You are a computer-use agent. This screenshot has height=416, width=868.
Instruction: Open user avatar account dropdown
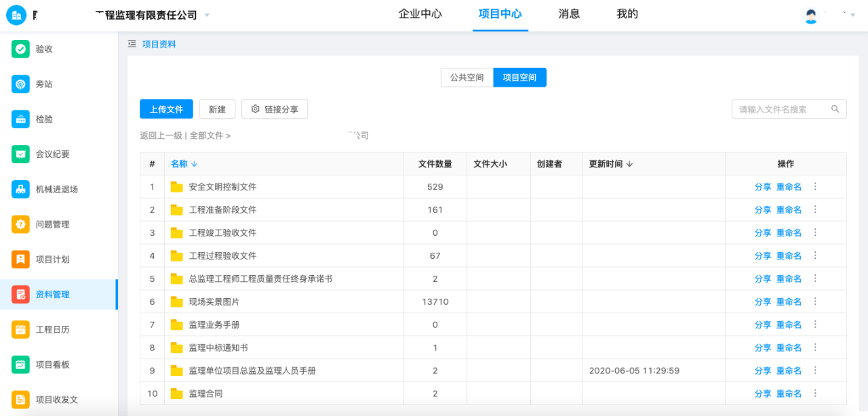(x=811, y=15)
